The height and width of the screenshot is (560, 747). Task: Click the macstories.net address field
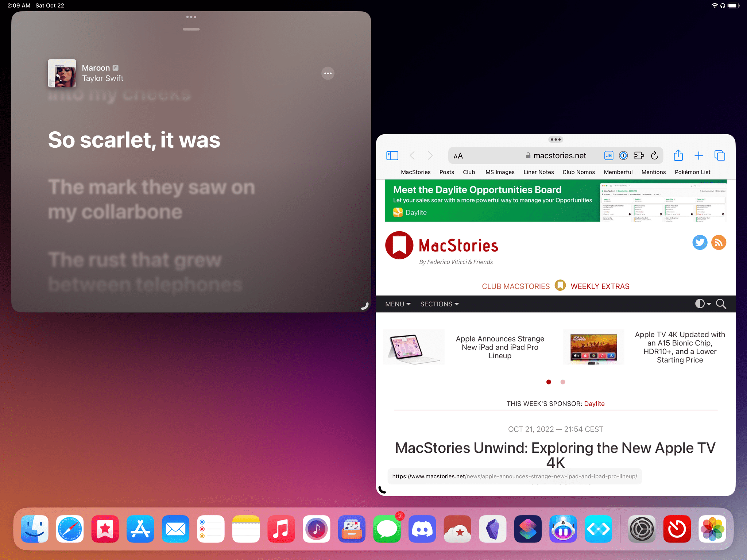coord(556,156)
